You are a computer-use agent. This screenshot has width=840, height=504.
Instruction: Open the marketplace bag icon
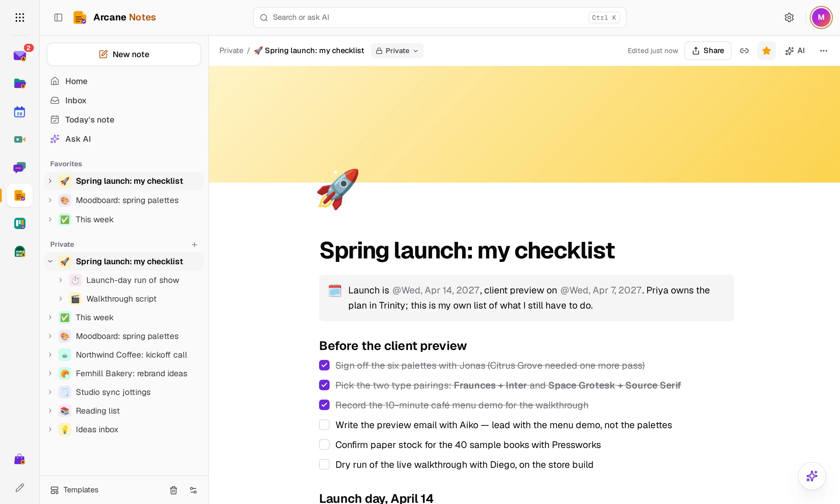(20, 459)
